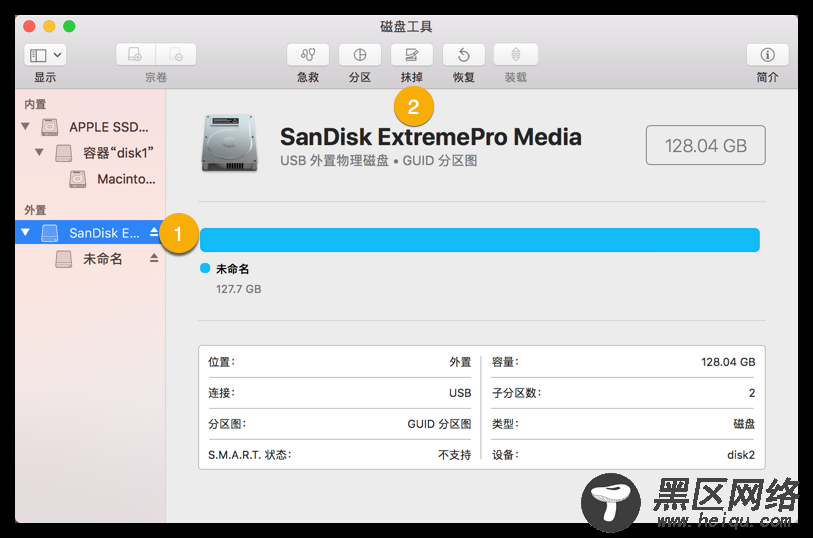Click the APPLE SSD drive icon
The width and height of the screenshot is (813, 538).
tap(50, 126)
